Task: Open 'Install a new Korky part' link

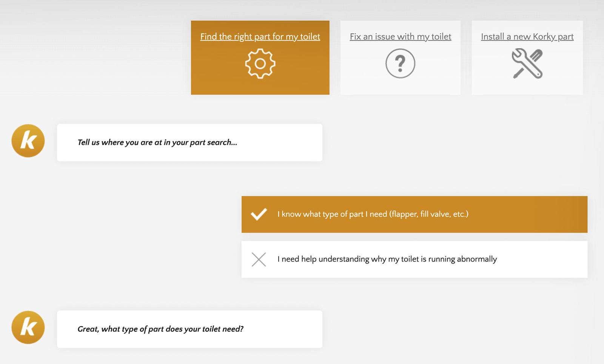Action: (527, 37)
